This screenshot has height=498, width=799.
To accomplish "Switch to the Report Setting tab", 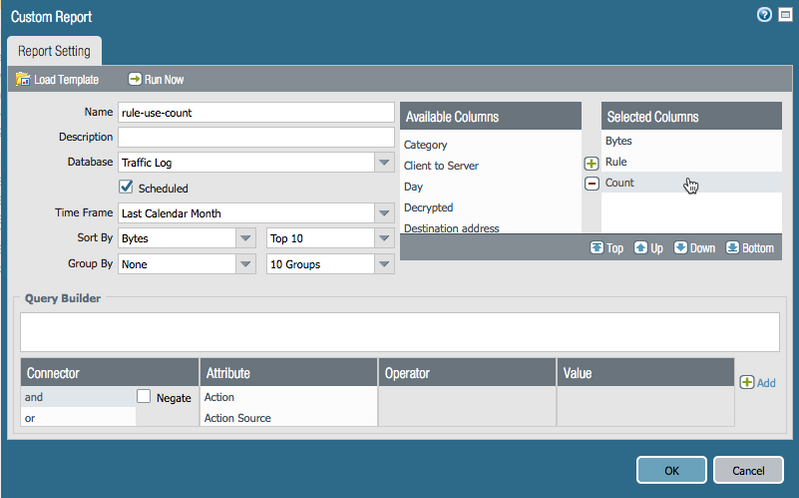I will [x=54, y=51].
